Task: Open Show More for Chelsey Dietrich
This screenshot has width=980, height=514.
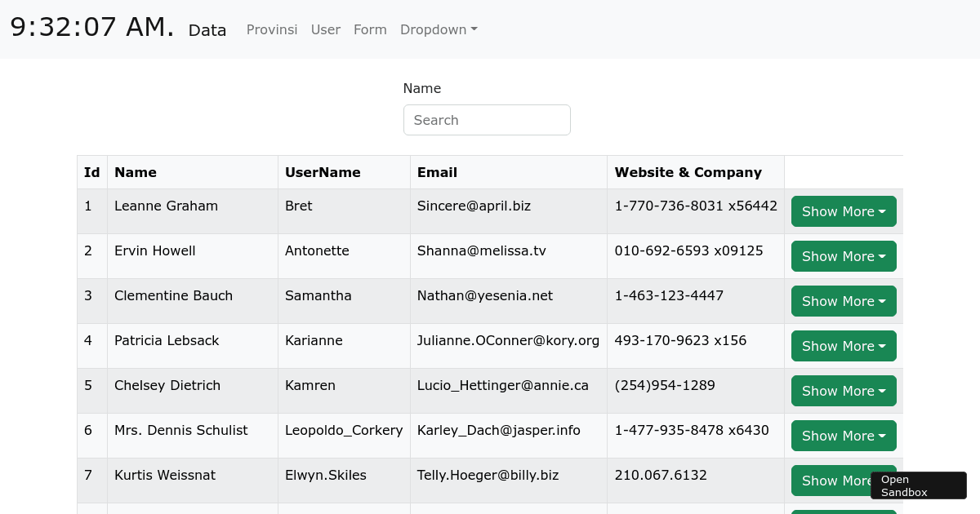Action: click(843, 391)
